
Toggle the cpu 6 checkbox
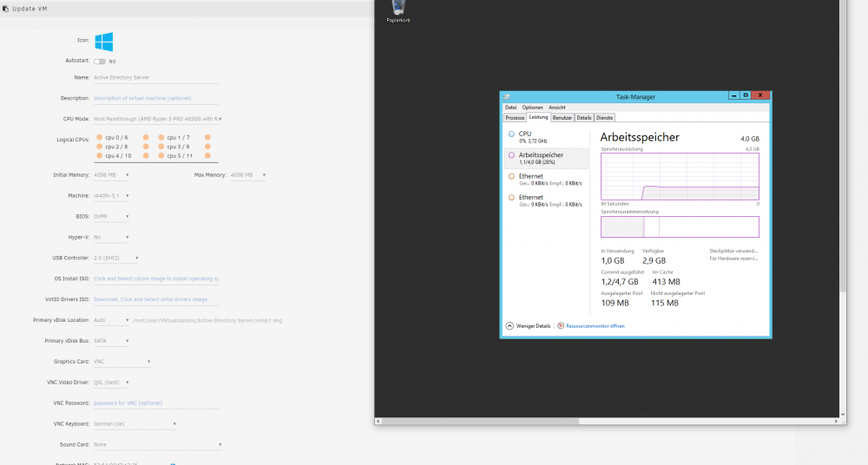pos(146,137)
